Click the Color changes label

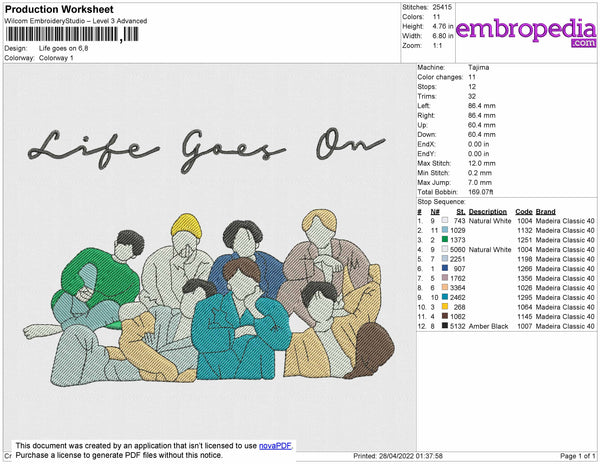[x=440, y=77]
